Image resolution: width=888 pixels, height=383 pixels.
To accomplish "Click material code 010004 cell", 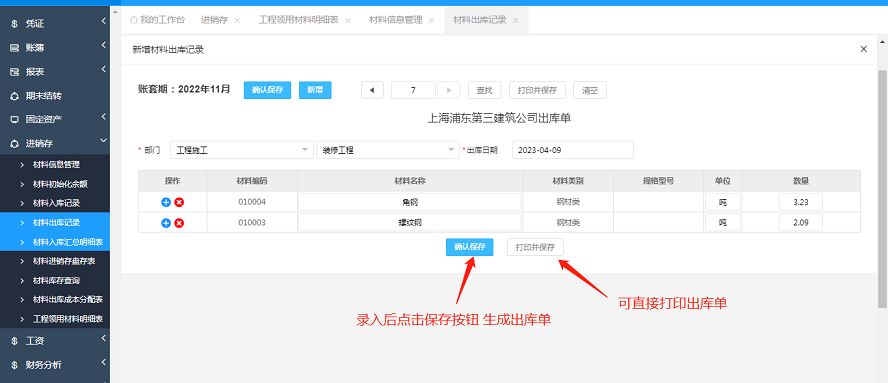I will coord(252,202).
